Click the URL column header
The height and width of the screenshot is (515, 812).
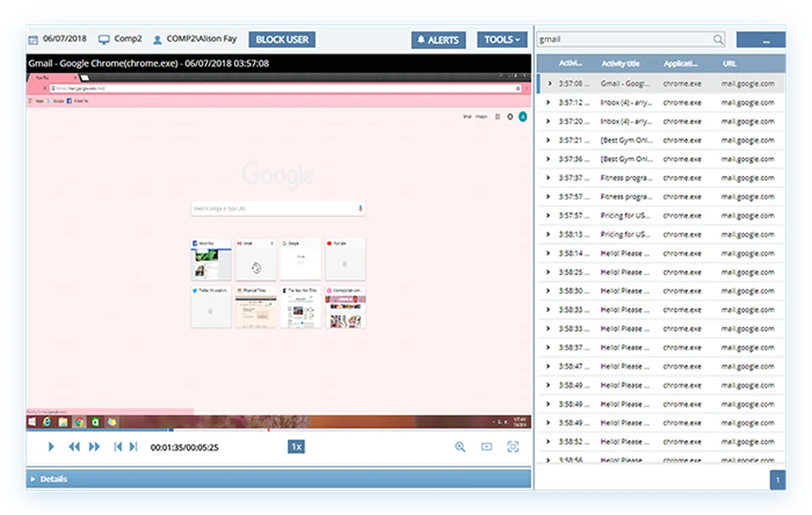729,64
